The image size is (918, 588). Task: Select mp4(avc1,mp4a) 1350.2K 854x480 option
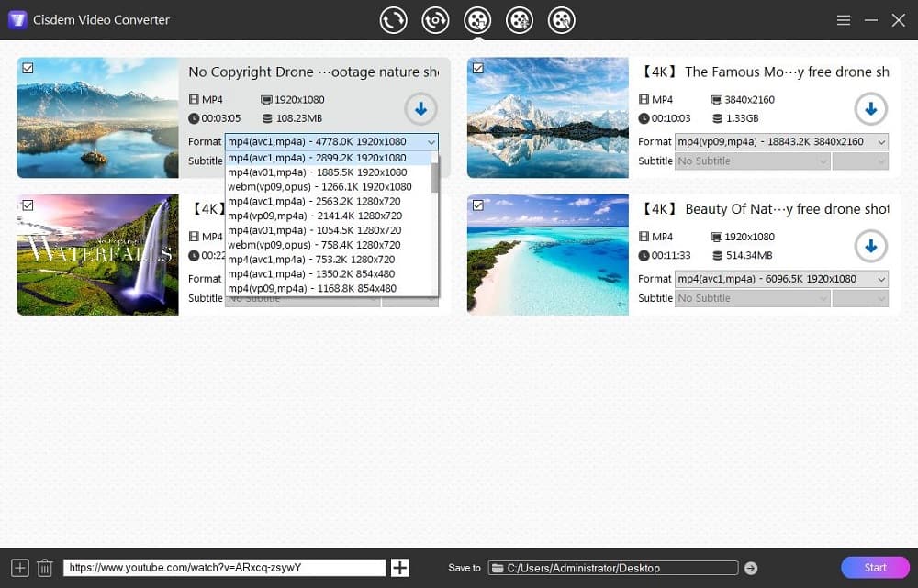[x=329, y=273]
